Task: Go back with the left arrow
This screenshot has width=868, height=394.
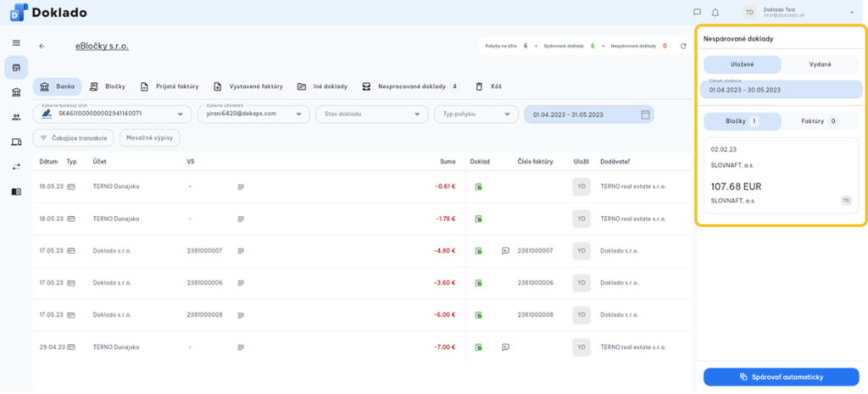Action: tap(42, 47)
